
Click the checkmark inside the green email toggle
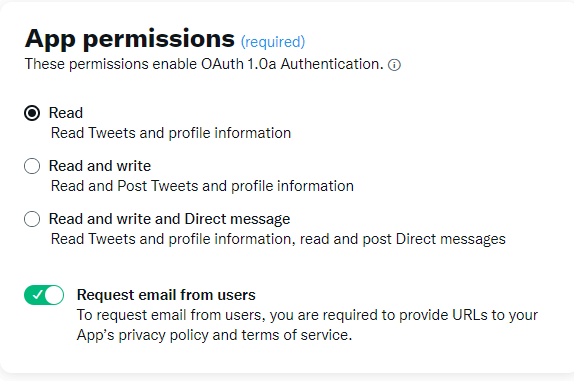pos(37,295)
